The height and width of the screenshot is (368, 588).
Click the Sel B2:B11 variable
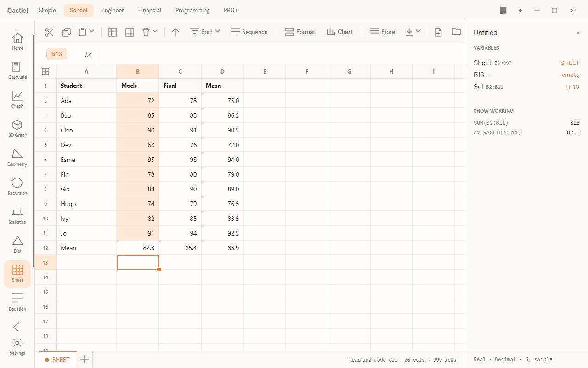pyautogui.click(x=526, y=87)
